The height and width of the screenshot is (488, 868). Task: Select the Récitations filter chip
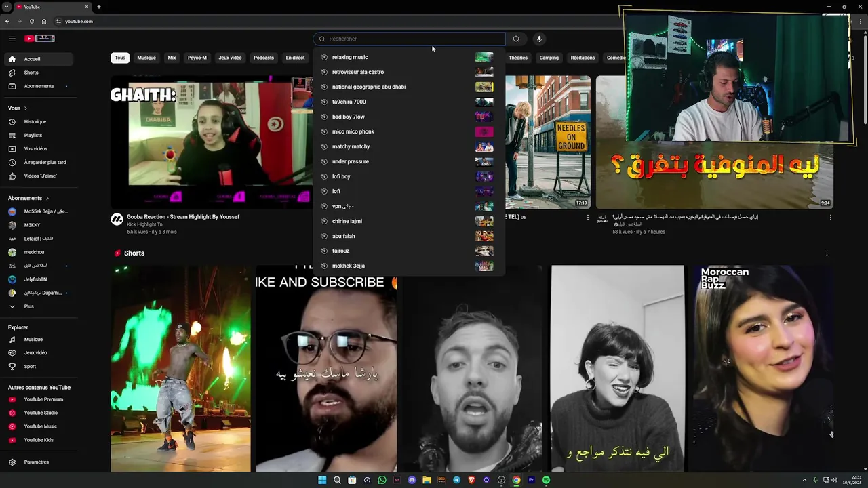pos(583,58)
